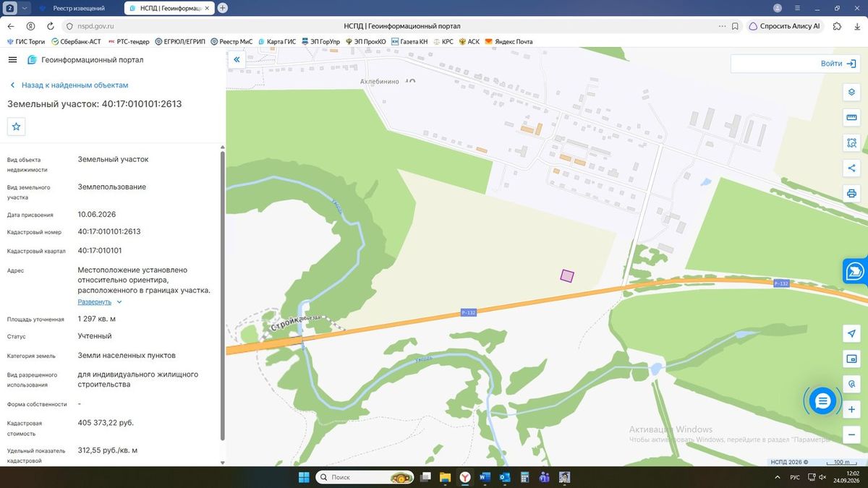
Task: Open the ЕГРЮЛ/ЕГРИП bookmark
Action: pyautogui.click(x=181, y=42)
